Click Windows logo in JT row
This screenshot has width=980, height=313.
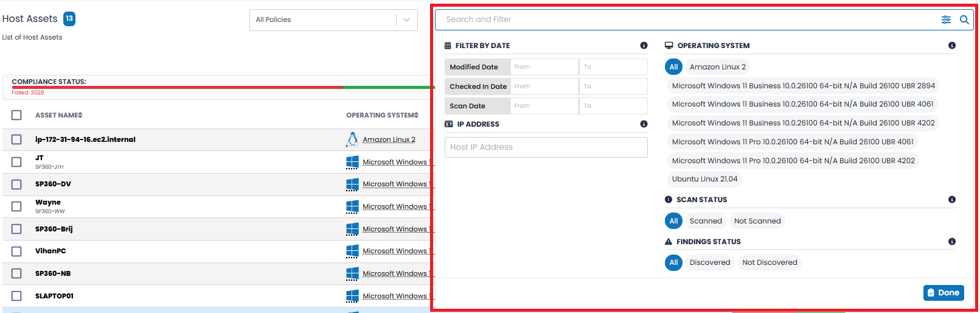coord(352,162)
